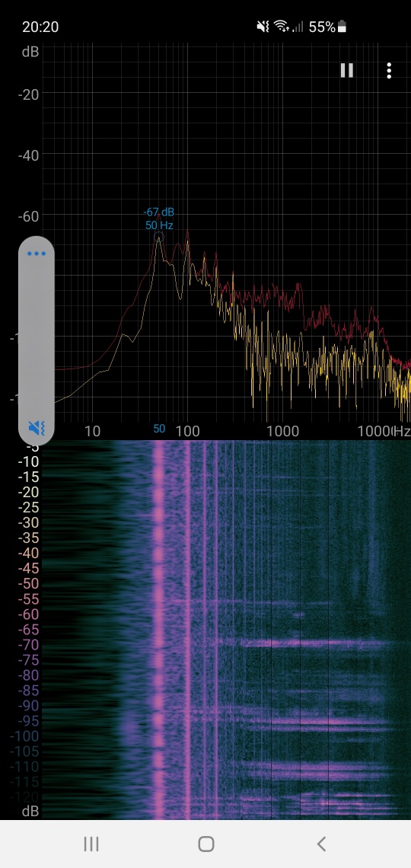Viewport: 411px width, 868px height.
Task: Tap the 55% battery indicator
Action: 327,27
